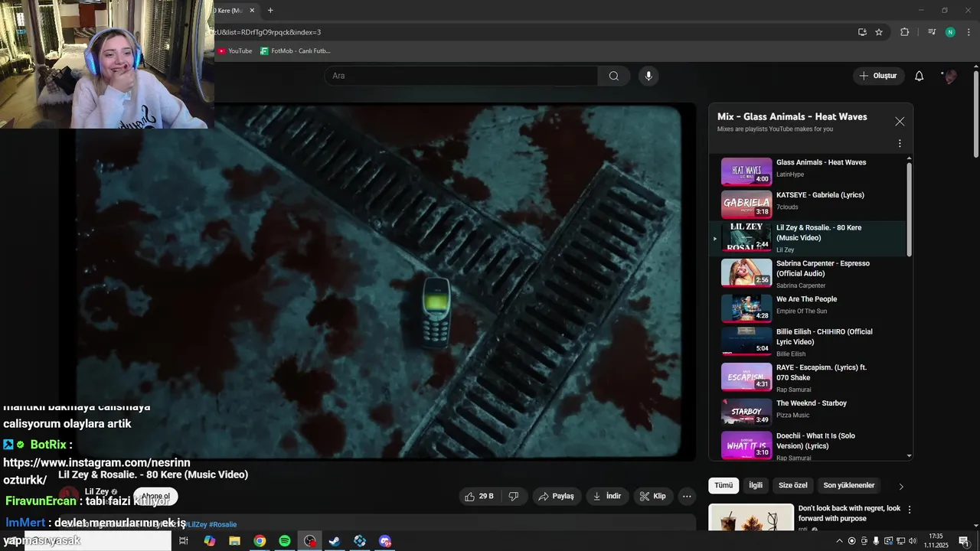Close the current browser tab
This screenshot has width=980, height=551.
click(x=252, y=11)
